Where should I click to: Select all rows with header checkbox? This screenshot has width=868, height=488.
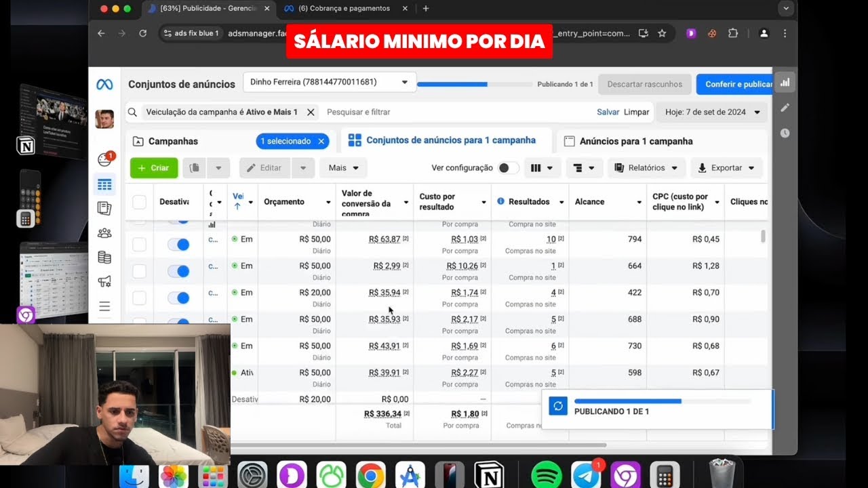[x=139, y=202]
